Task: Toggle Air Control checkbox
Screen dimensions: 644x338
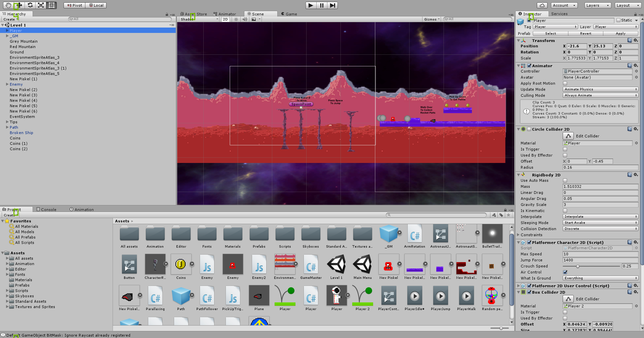Action: click(565, 272)
